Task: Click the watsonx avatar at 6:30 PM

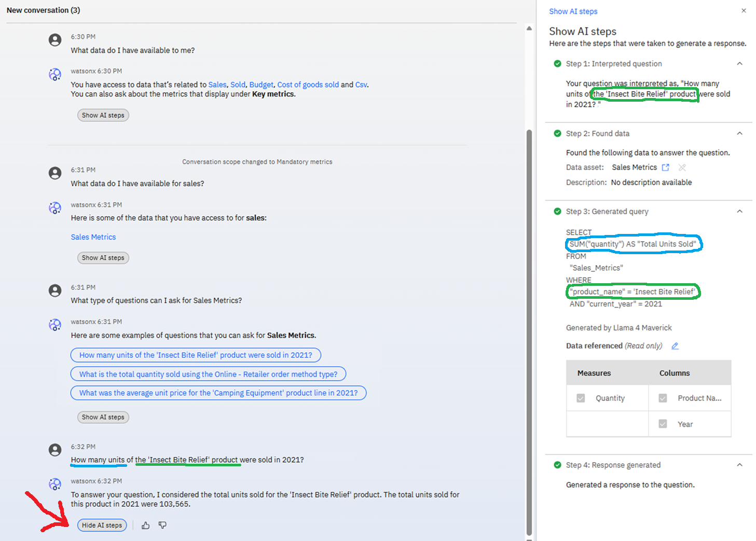Action: [55, 74]
